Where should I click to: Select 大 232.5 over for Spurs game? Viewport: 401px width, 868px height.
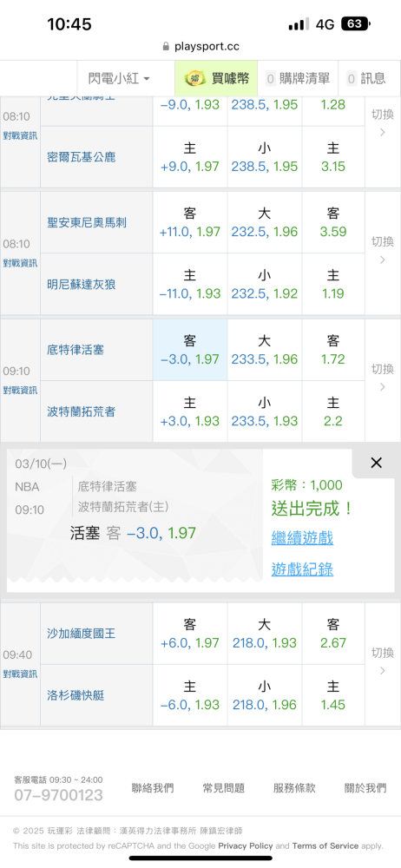265,222
